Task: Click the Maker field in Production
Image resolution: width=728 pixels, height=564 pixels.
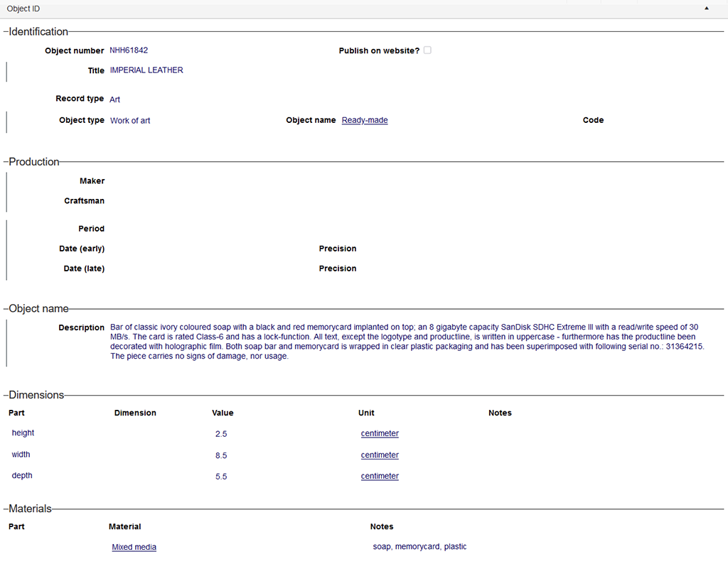Action: click(x=178, y=181)
